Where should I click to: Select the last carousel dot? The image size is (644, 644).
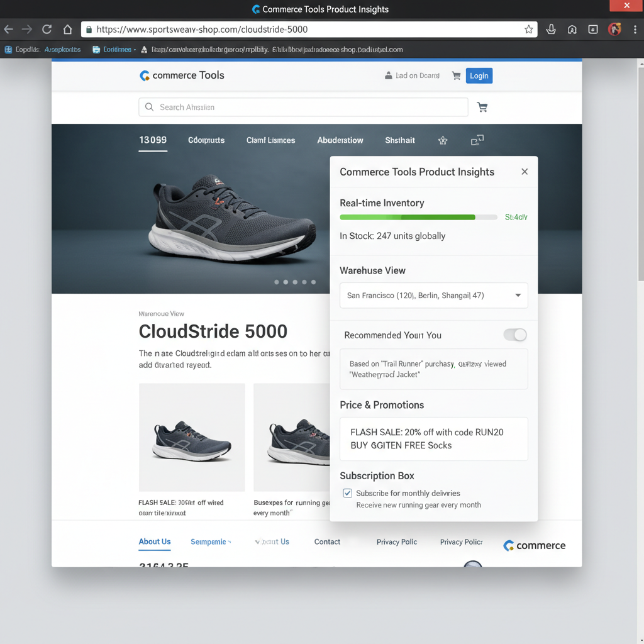click(x=313, y=282)
